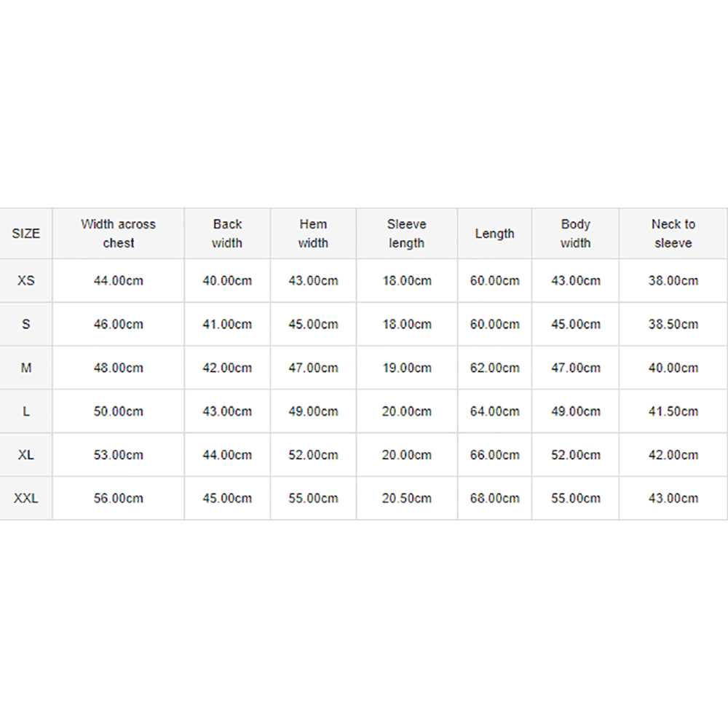The width and height of the screenshot is (728, 728).
Task: Select the Length column header
Action: pos(494,234)
